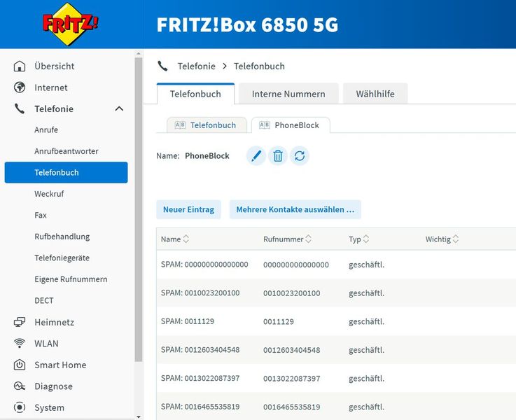The width and height of the screenshot is (516, 420).
Task: Sort table by Typ column arrows
Action: [366, 239]
